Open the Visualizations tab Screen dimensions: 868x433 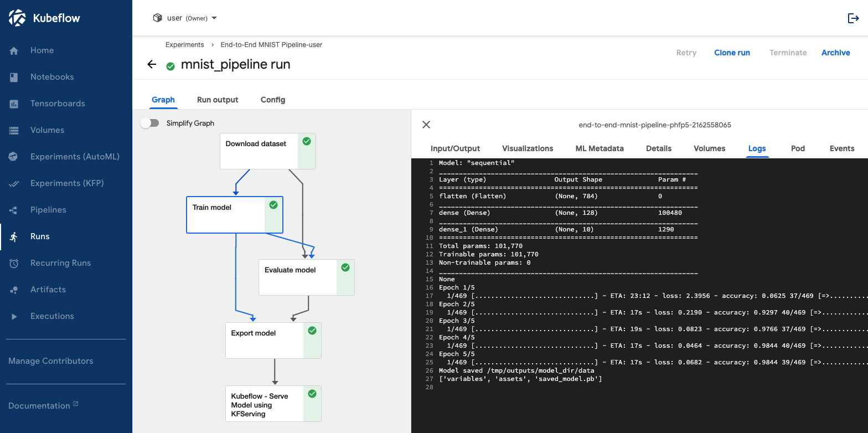coord(528,148)
